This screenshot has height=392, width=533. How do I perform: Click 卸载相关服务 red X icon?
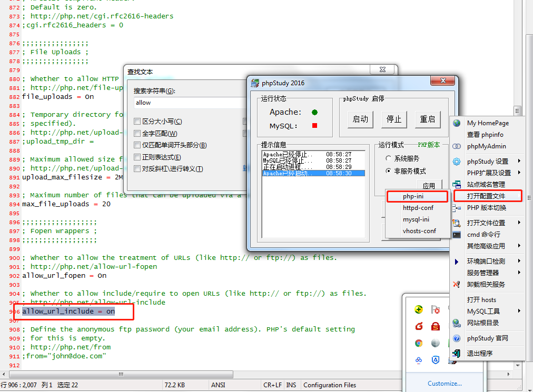click(x=457, y=284)
